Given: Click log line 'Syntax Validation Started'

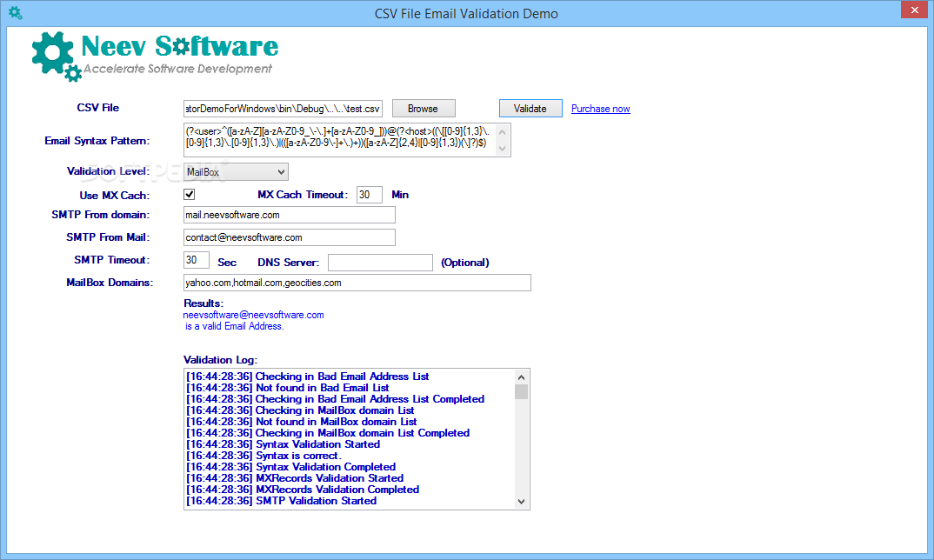Looking at the screenshot, I should click(x=283, y=444).
